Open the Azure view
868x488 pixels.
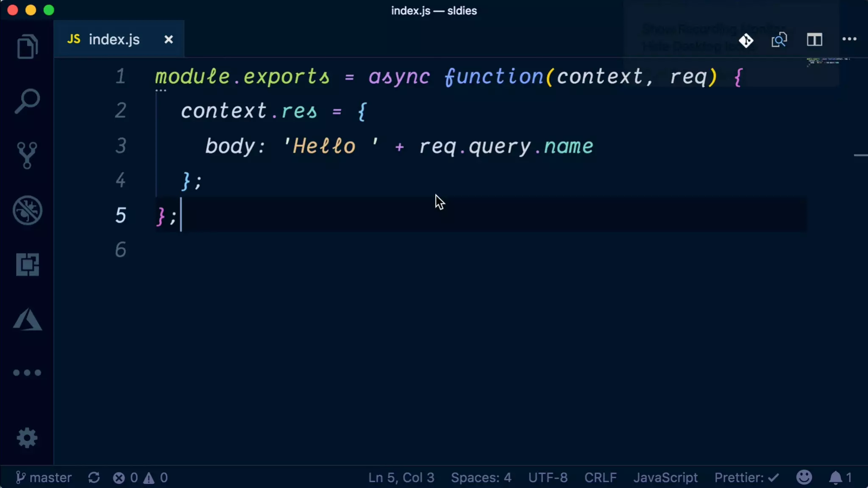[27, 319]
